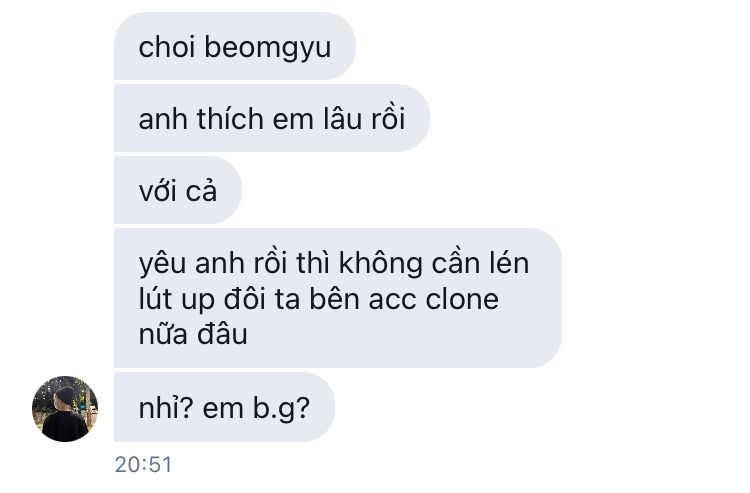This screenshot has height=493, width=750.
Task: Click the word 'yêu' starting the long message
Action: 162,264
